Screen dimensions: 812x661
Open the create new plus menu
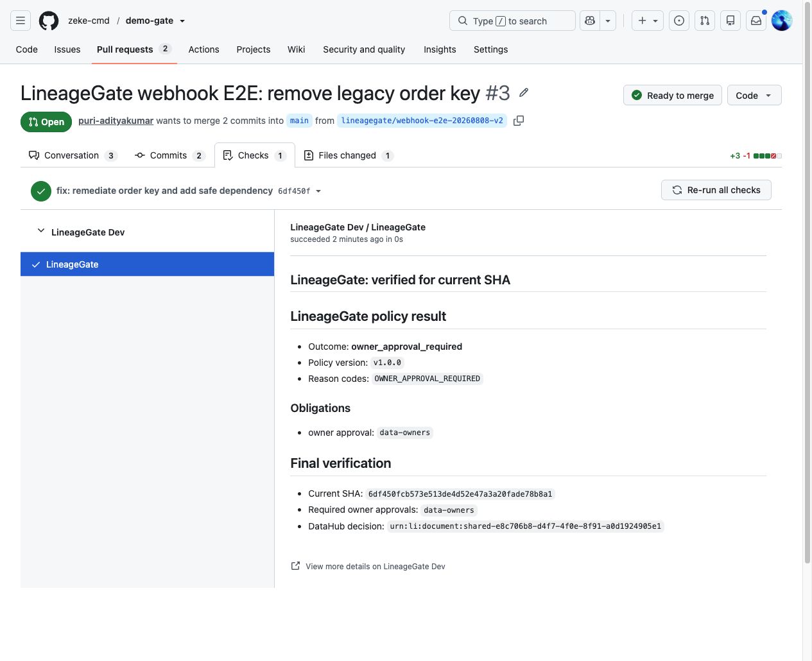(x=648, y=21)
